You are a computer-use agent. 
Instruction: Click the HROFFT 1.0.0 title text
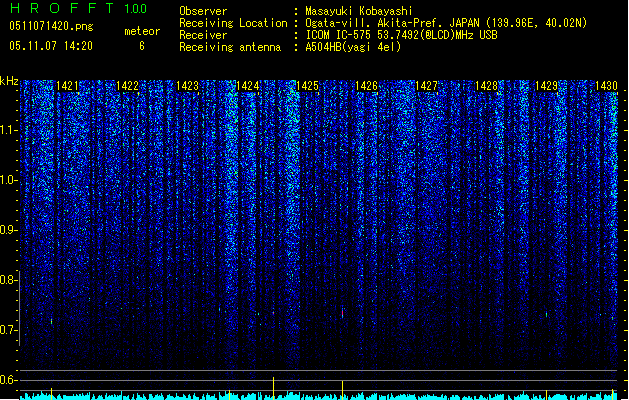tap(79, 8)
